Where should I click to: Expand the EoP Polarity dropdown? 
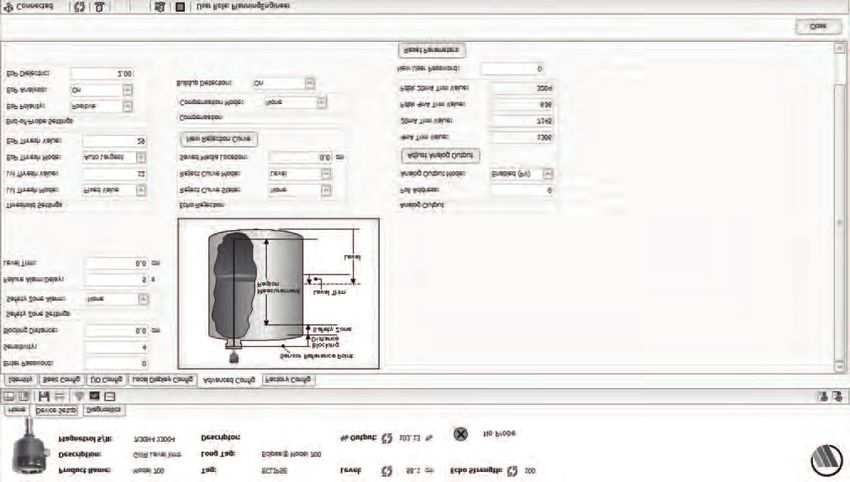click(127, 105)
